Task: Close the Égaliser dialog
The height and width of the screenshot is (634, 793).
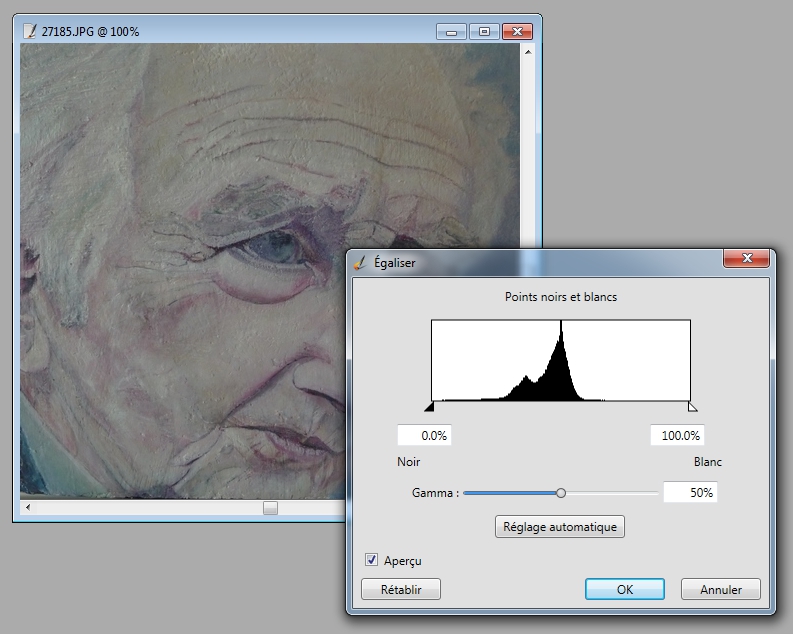Action: [746, 258]
